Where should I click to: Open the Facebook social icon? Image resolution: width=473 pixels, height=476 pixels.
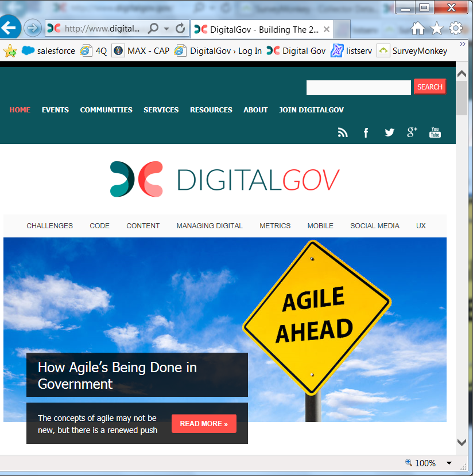366,132
